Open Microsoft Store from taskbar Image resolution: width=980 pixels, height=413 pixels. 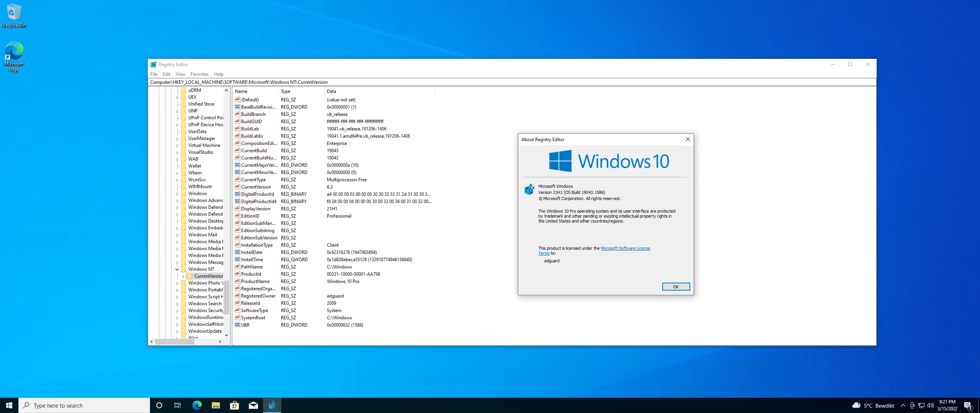tap(234, 405)
